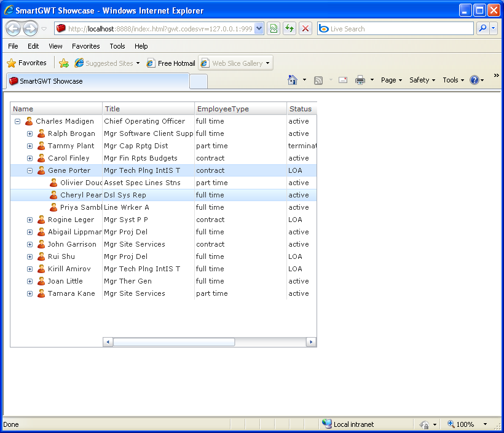Click the person icon beside Olivier Doucet
This screenshot has height=433, width=504.
53,183
